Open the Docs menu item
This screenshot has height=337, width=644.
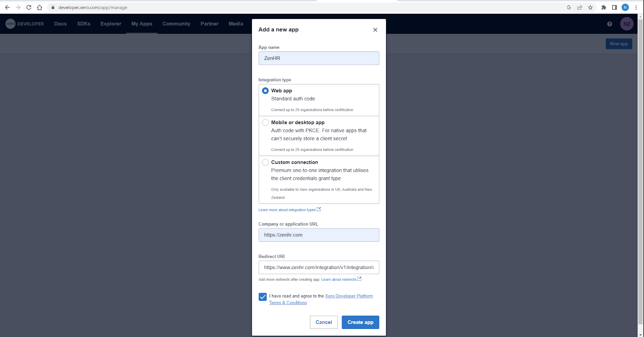tap(60, 24)
